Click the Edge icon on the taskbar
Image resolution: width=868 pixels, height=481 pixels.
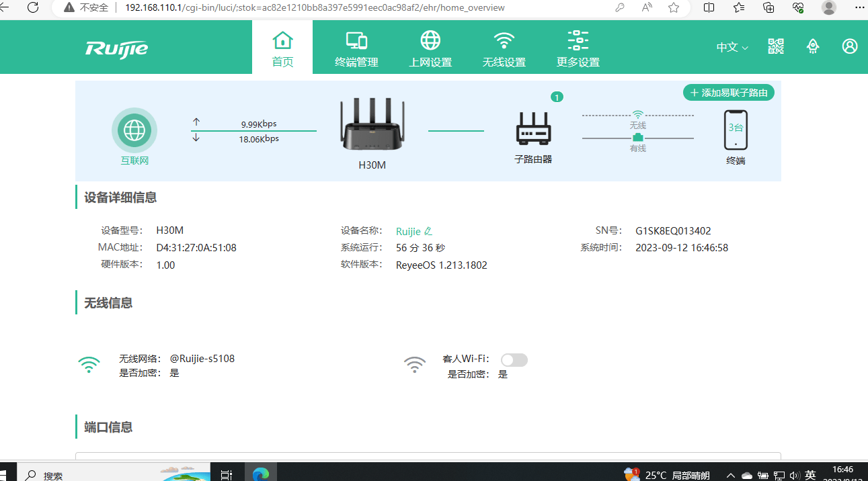tap(260, 474)
